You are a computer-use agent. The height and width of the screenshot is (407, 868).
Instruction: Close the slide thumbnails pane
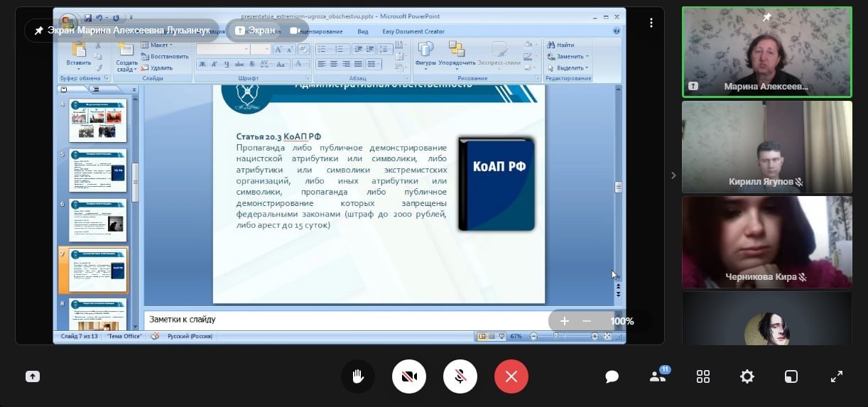134,89
